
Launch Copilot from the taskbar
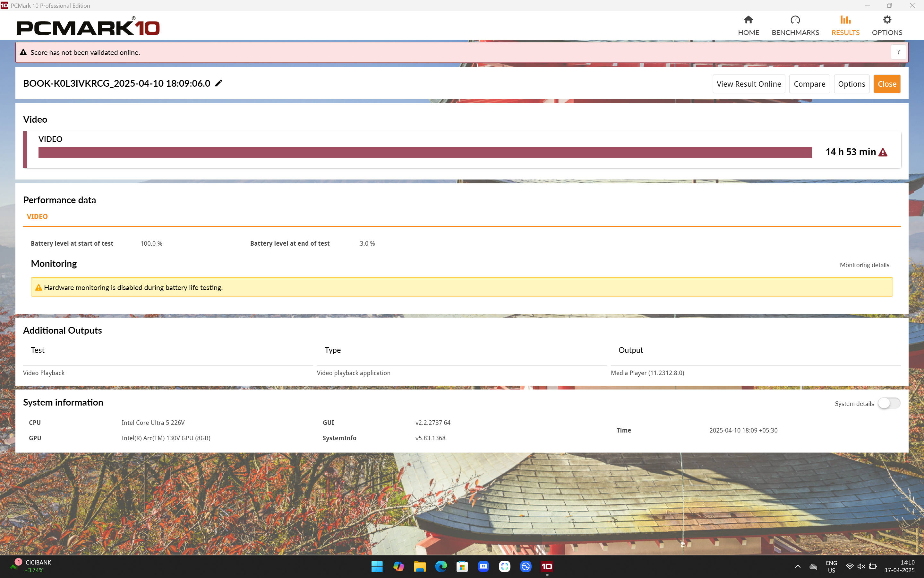point(398,566)
